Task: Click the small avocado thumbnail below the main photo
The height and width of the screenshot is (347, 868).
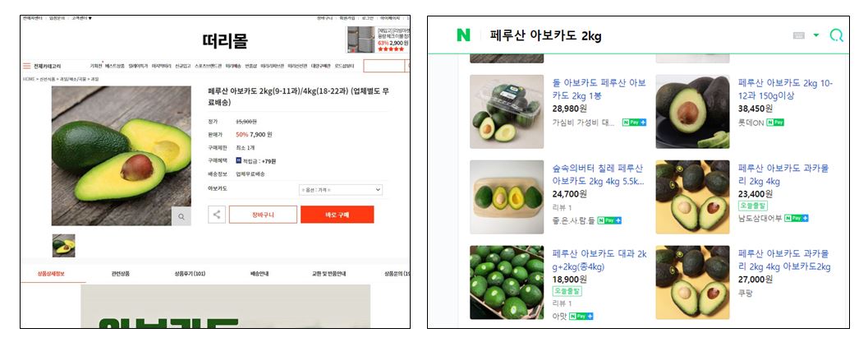Action: (x=64, y=246)
